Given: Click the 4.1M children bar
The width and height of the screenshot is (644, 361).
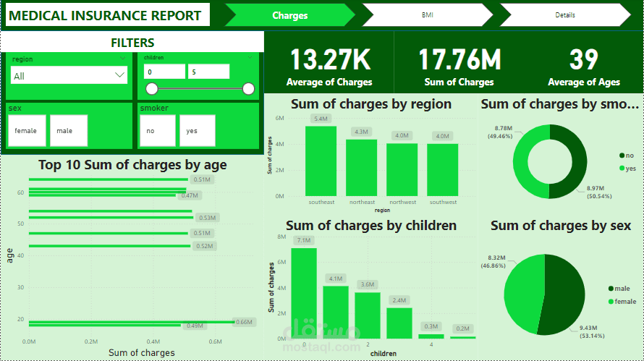Looking at the screenshot, I should (x=336, y=312).
